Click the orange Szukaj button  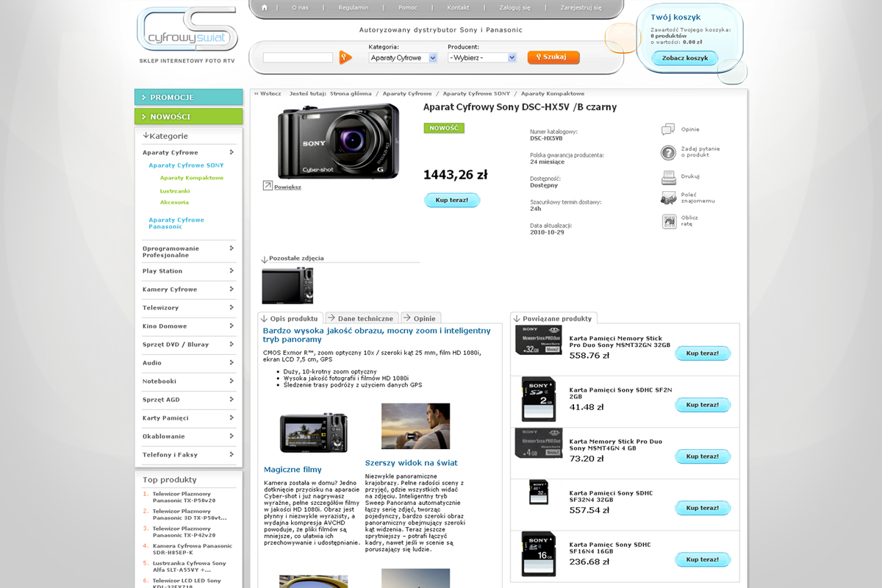pyautogui.click(x=553, y=57)
